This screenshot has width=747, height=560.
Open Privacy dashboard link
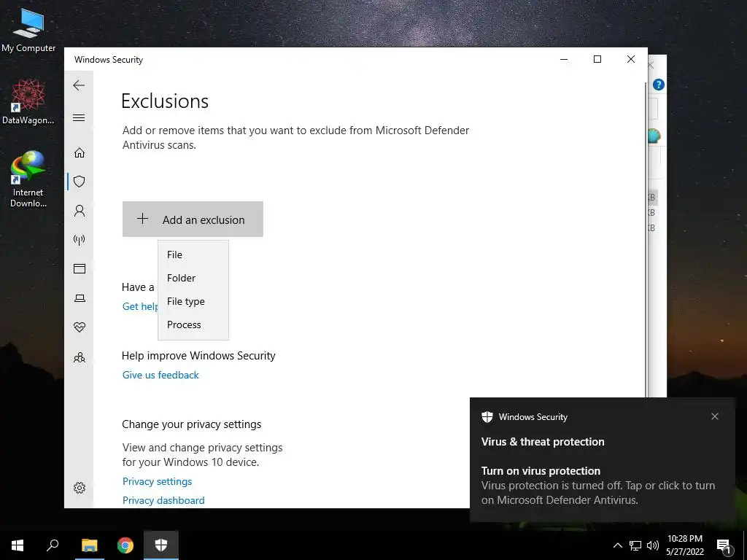(163, 500)
